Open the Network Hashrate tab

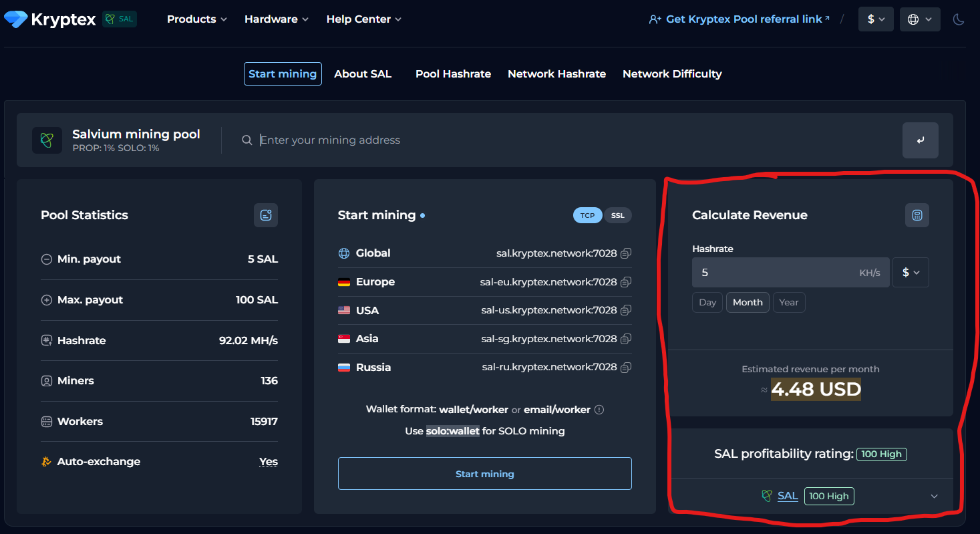556,74
